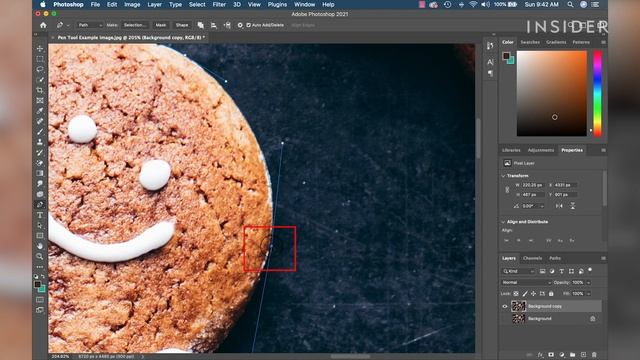
Task: Select the Pen tool in the toolbox
Action: [40, 204]
